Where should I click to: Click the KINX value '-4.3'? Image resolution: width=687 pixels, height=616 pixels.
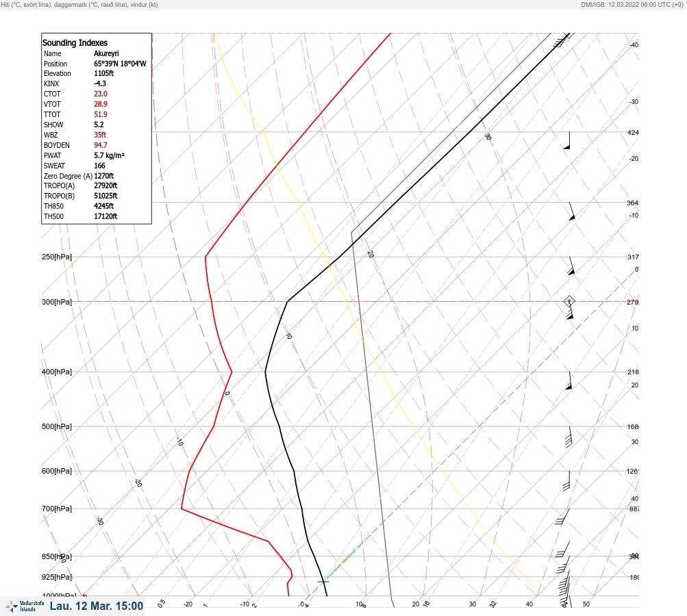(x=100, y=84)
